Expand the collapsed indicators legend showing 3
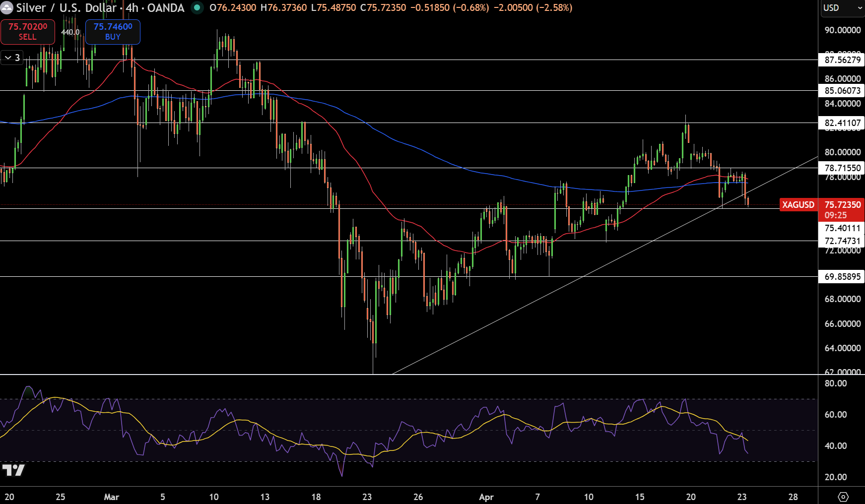This screenshot has height=504, width=865. tap(12, 58)
